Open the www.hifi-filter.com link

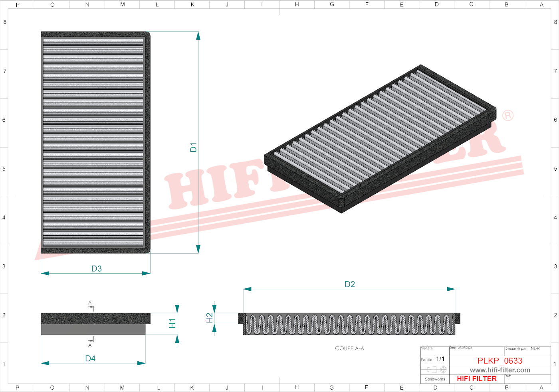(x=500, y=370)
